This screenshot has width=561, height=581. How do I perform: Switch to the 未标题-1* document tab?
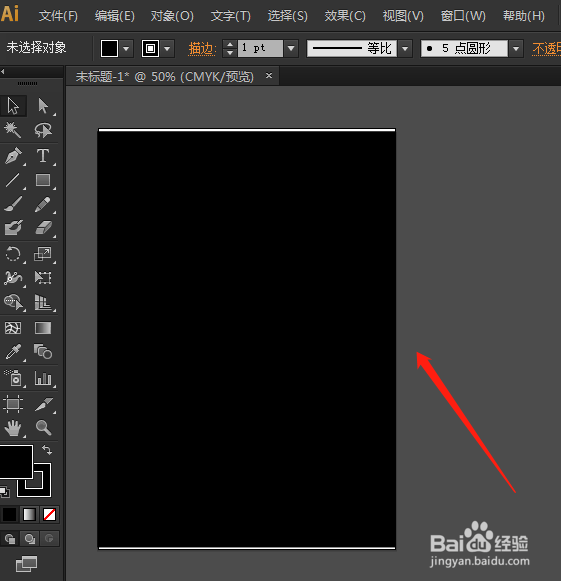165,77
